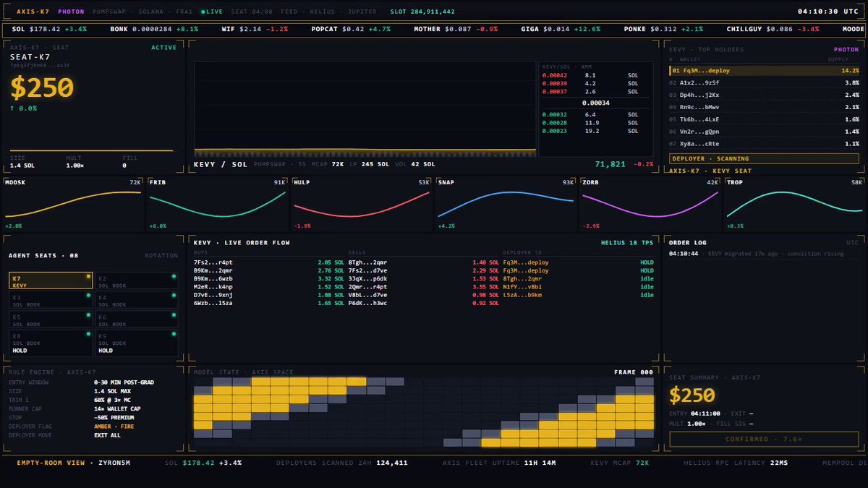Click the 0.00042 ask price

(555, 75)
